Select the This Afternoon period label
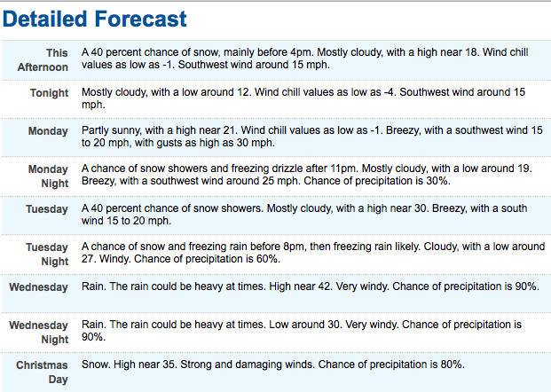 (x=43, y=59)
